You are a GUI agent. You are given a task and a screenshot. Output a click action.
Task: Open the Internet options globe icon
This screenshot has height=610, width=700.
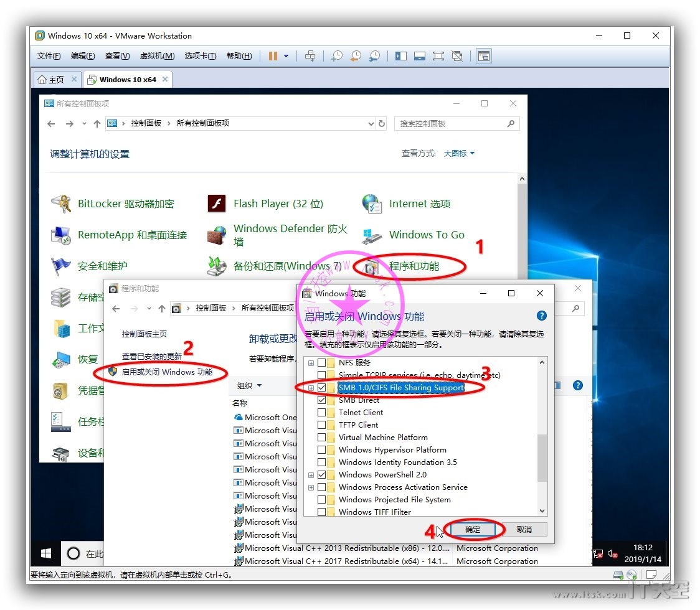[372, 204]
